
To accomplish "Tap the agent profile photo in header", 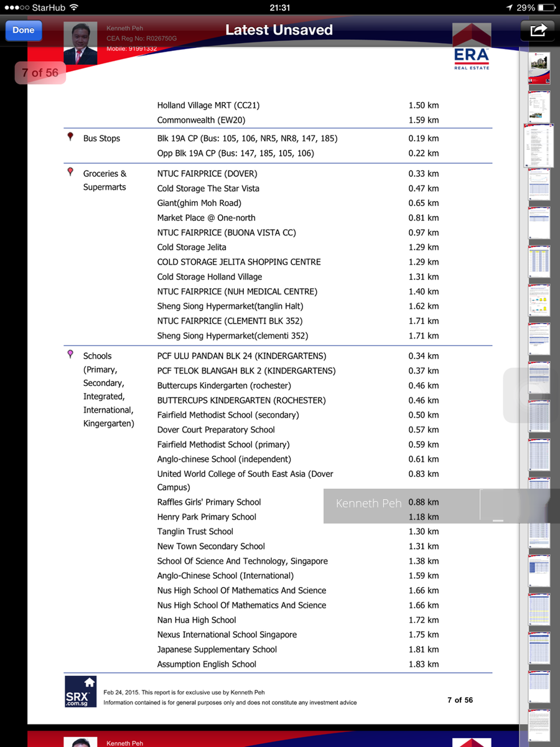I will coord(80,43).
